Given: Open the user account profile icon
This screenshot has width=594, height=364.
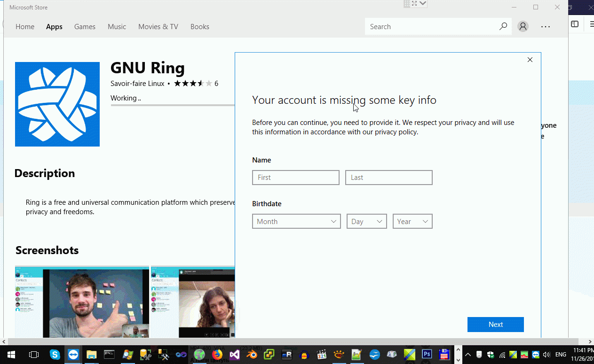Looking at the screenshot, I should pos(523,27).
